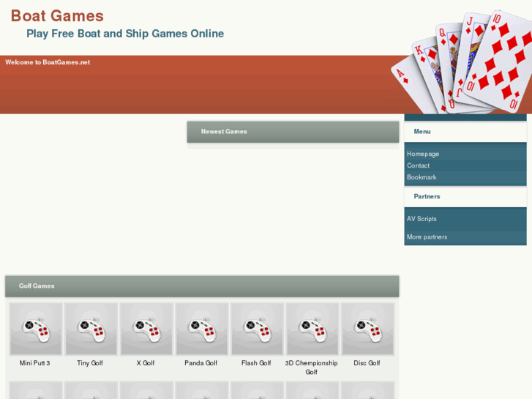This screenshot has height=399, width=532.
Task: Click the Boat Games site title
Action: [57, 16]
